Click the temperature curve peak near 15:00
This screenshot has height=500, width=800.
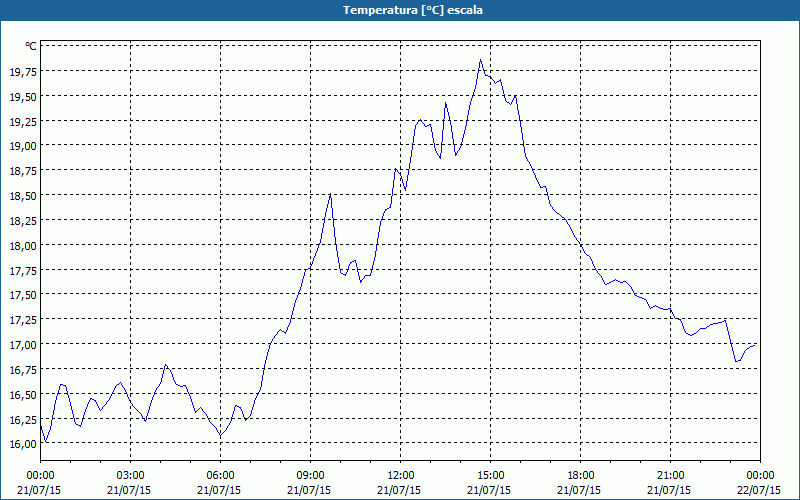[480, 60]
